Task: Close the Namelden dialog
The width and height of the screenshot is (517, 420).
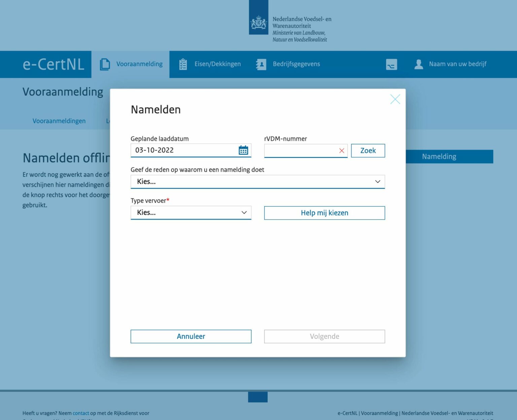Action: (395, 99)
